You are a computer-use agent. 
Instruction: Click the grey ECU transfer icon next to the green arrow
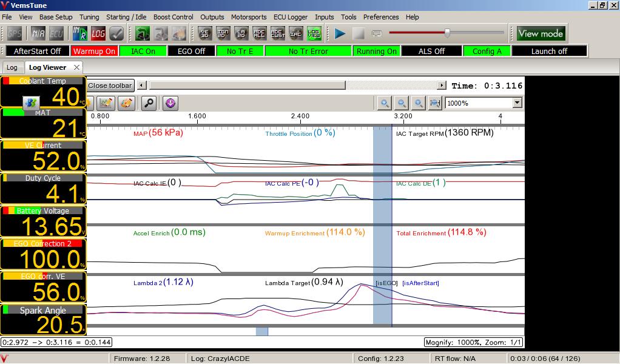(161, 34)
